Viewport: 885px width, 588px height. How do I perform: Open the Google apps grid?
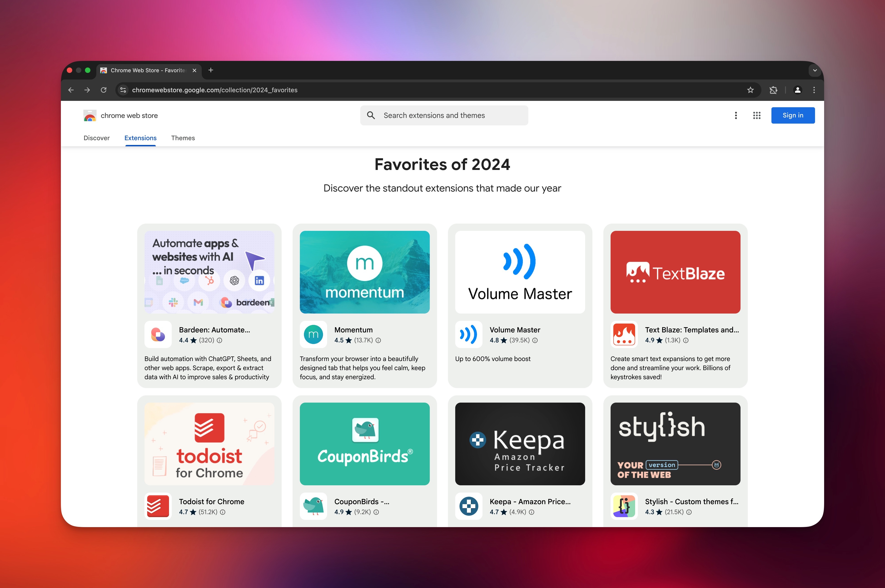point(757,115)
